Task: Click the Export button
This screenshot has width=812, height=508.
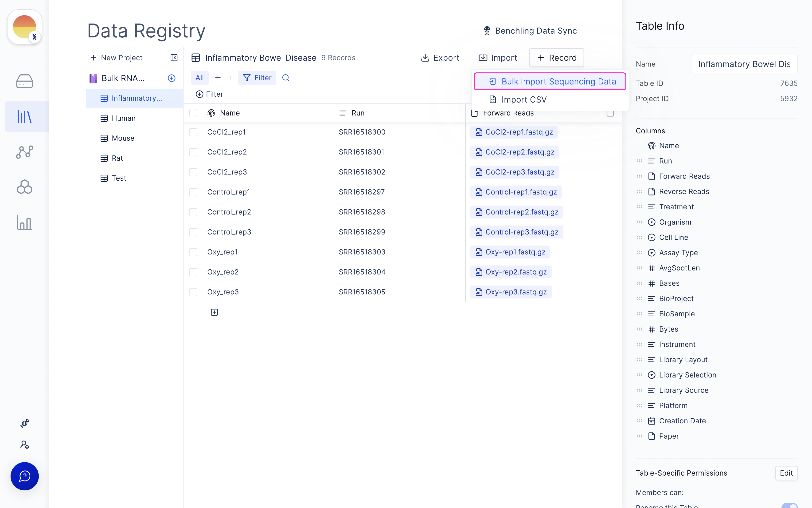Action: point(440,58)
